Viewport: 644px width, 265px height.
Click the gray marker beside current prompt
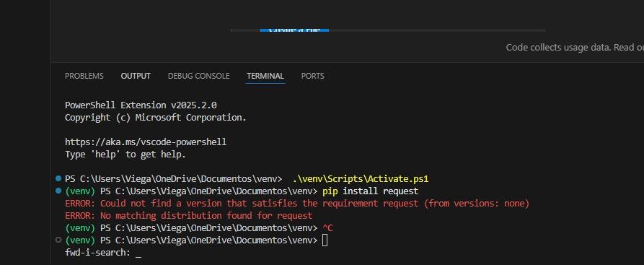tap(58, 240)
